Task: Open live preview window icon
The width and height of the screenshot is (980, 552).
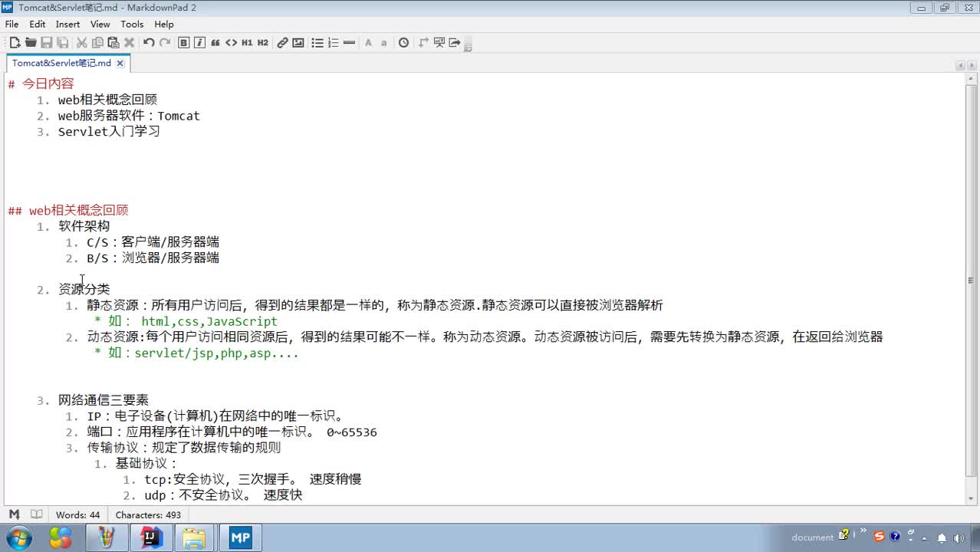Action: coord(439,43)
